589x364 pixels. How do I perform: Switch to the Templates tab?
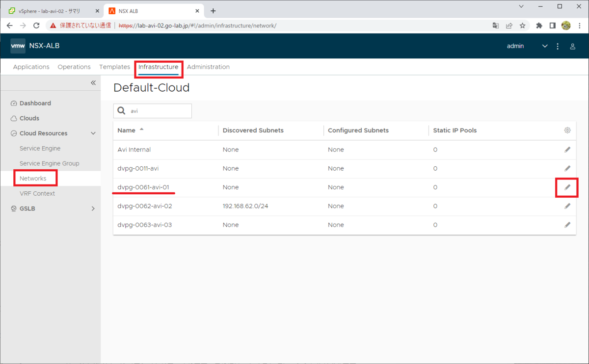114,67
